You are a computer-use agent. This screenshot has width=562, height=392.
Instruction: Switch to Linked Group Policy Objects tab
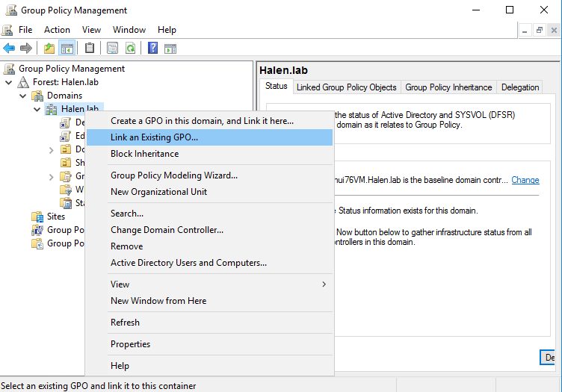click(x=347, y=87)
